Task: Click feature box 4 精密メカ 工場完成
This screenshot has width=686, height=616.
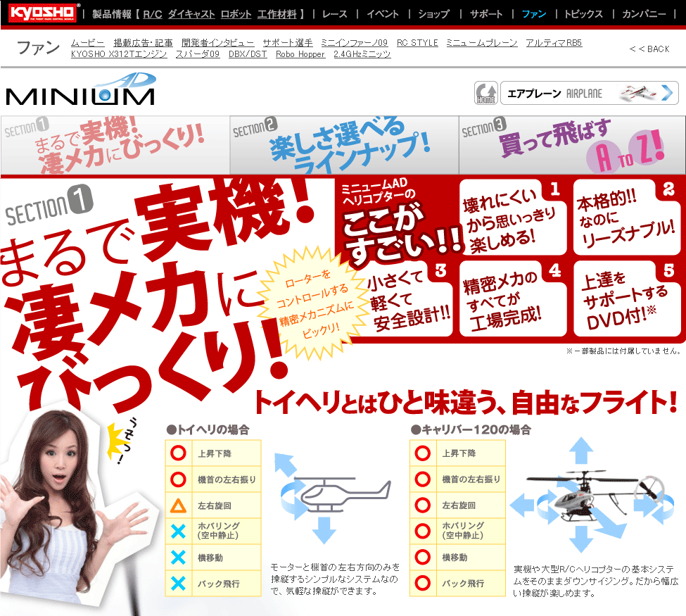Action: click(513, 299)
